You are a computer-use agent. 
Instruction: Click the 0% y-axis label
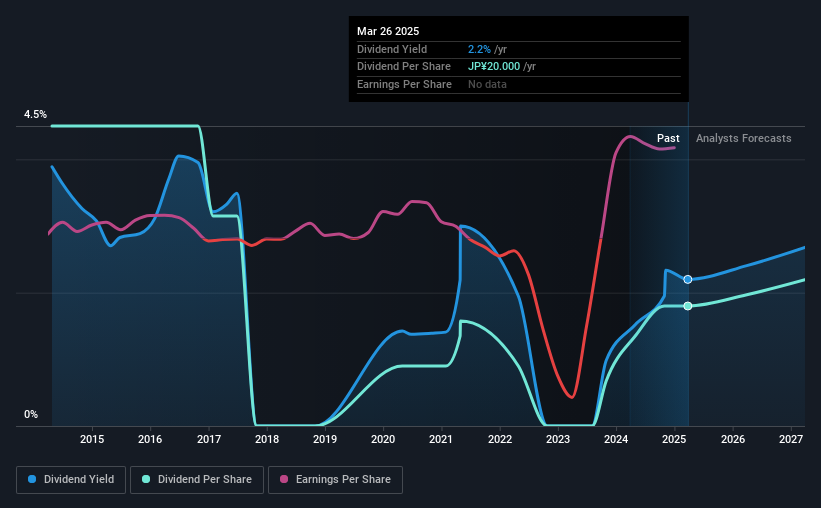[x=31, y=414]
